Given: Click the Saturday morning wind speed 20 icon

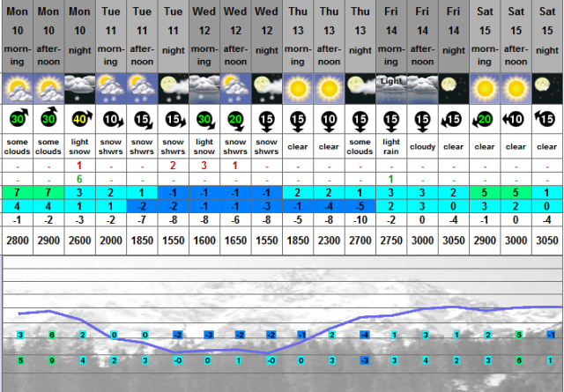Looking at the screenshot, I should click(482, 120).
